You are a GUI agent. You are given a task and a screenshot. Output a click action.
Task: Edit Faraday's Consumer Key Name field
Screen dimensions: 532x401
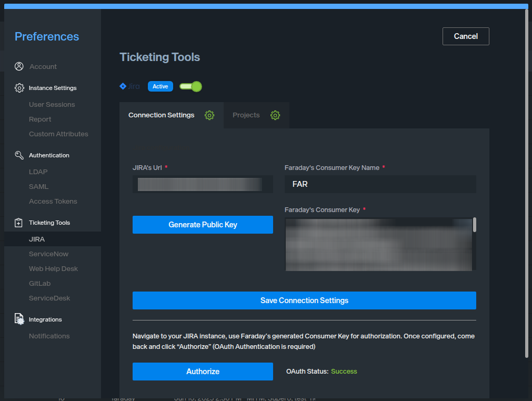(x=380, y=184)
